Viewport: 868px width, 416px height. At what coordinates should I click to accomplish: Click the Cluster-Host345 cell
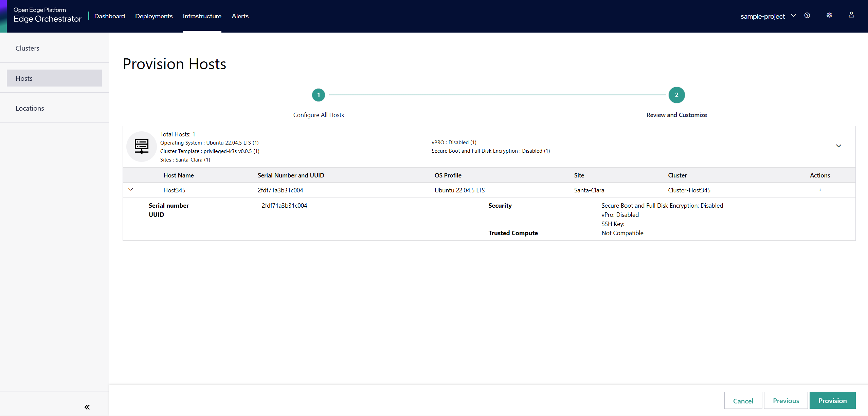tap(689, 190)
